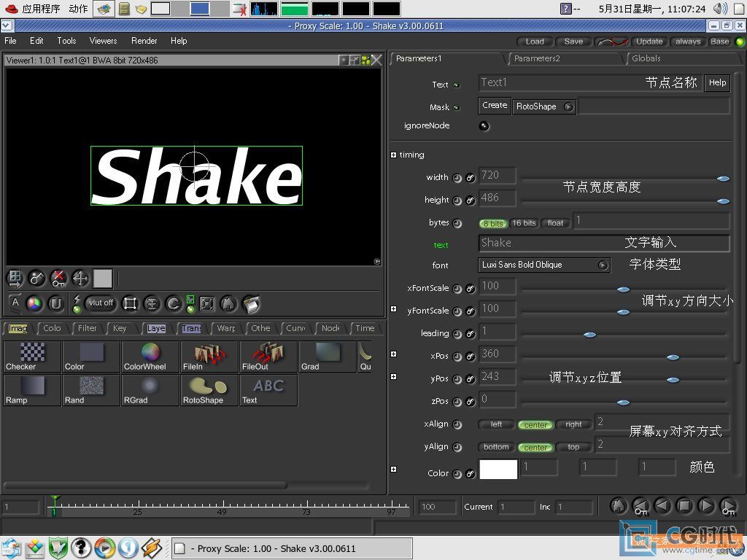This screenshot has width=747, height=560.
Task: Insert a FileOut node
Action: tap(268, 356)
